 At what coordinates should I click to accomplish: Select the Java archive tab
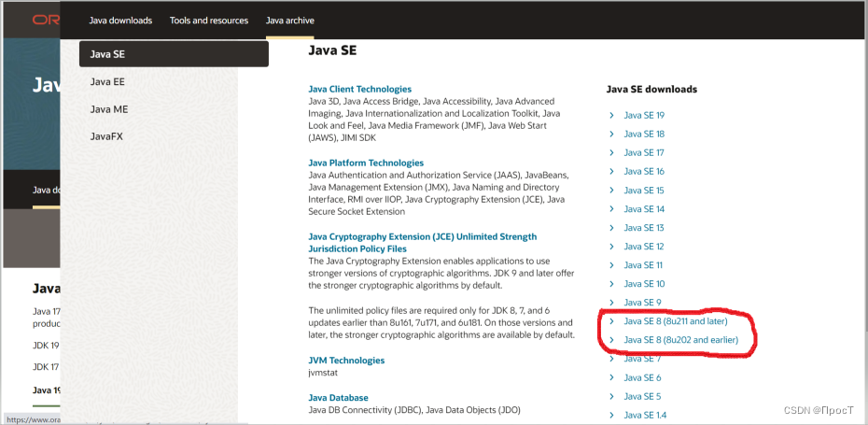(289, 21)
